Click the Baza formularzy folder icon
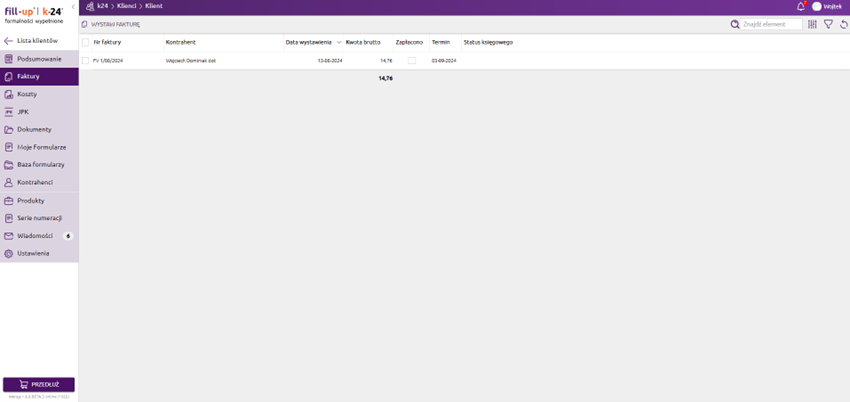Viewport: 850px width, 402px height. point(8,165)
